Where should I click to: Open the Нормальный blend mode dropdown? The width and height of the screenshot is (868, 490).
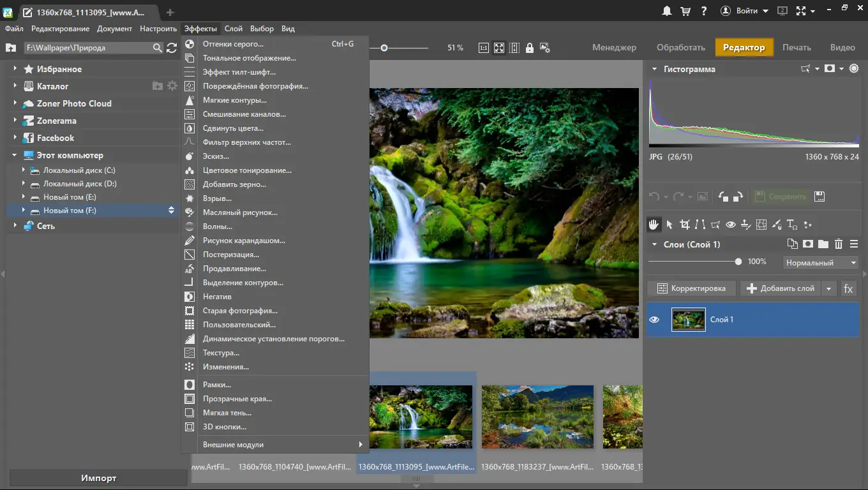tap(820, 262)
